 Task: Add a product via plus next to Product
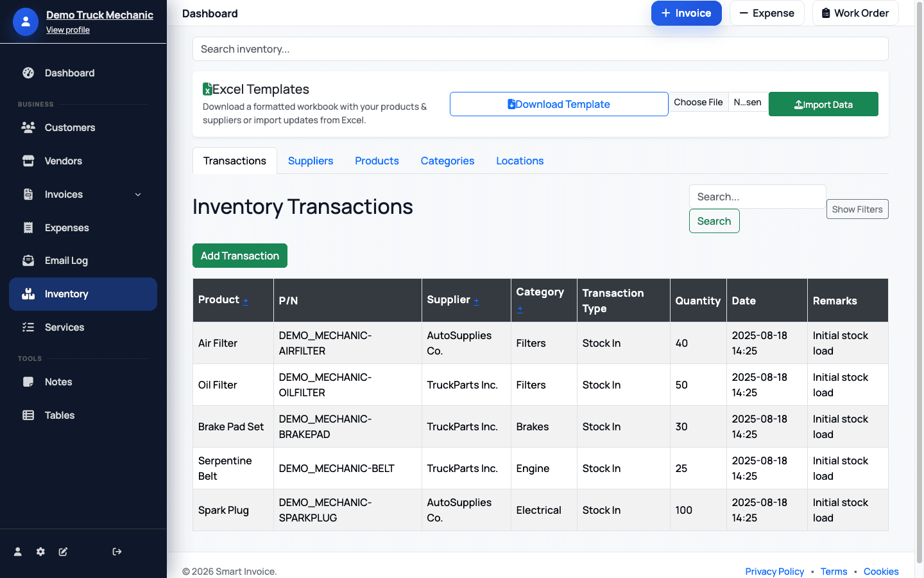click(246, 301)
